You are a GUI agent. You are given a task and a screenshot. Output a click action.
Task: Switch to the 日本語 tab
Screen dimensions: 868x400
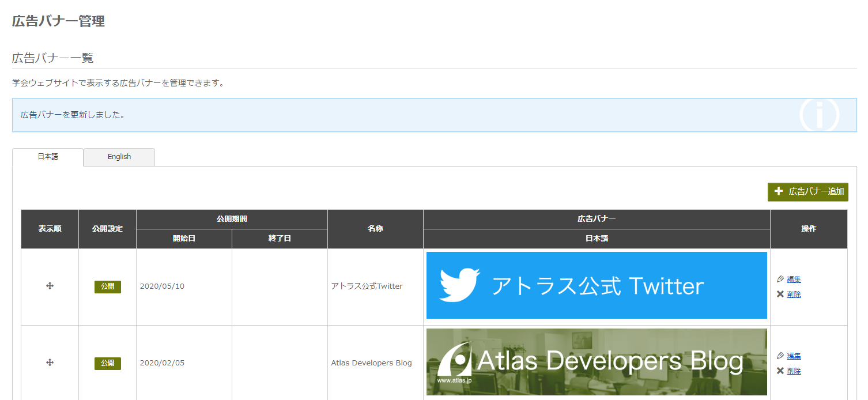pyautogui.click(x=48, y=157)
